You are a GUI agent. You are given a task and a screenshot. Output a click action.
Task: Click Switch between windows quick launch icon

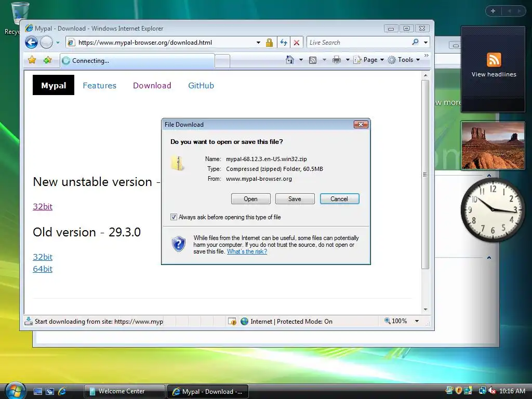tap(50, 392)
